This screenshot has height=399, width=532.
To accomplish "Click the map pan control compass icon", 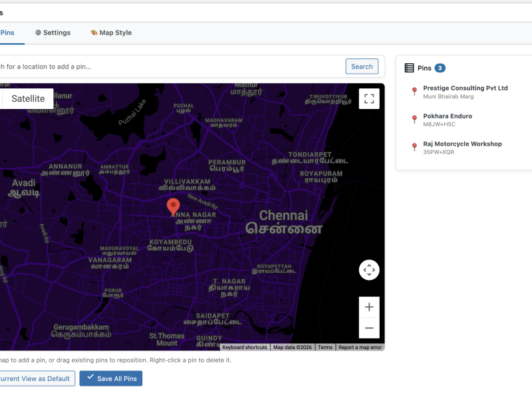I will click(x=369, y=269).
